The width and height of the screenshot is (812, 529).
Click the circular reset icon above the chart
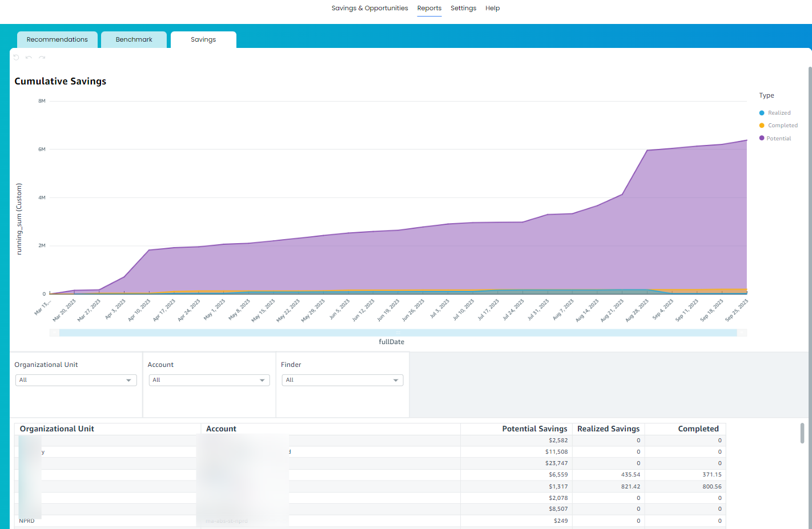click(x=15, y=57)
